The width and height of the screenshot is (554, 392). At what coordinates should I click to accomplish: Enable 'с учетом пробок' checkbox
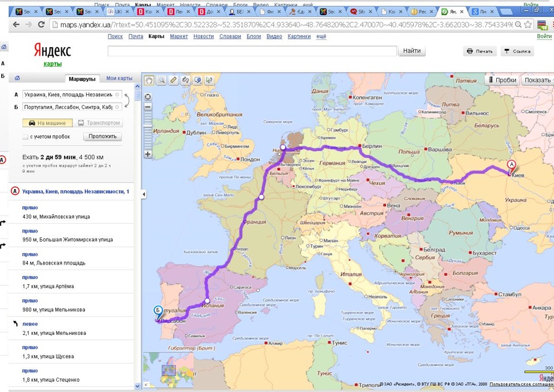tap(25, 137)
